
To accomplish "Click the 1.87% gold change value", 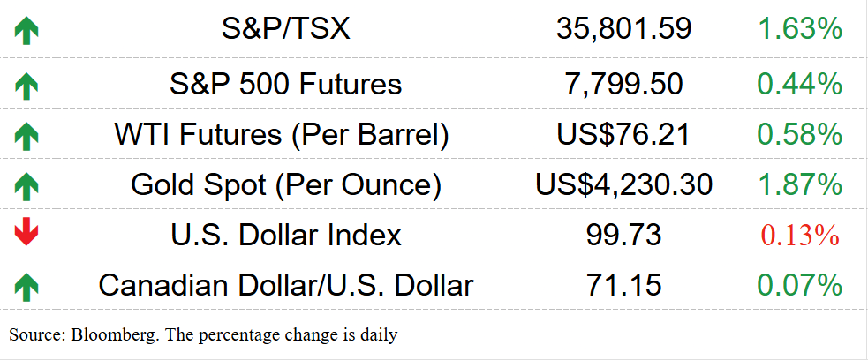I will point(800,184).
